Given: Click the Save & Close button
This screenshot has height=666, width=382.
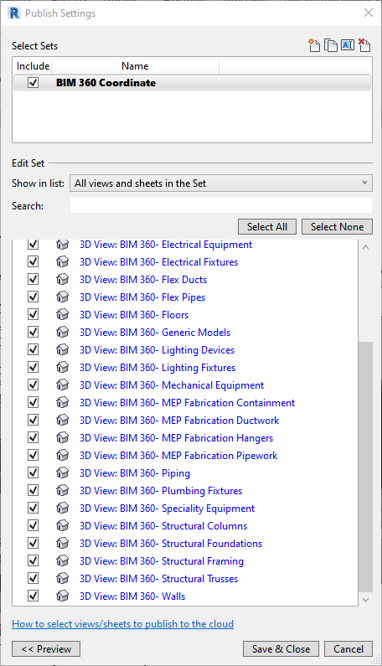Looking at the screenshot, I should [281, 649].
